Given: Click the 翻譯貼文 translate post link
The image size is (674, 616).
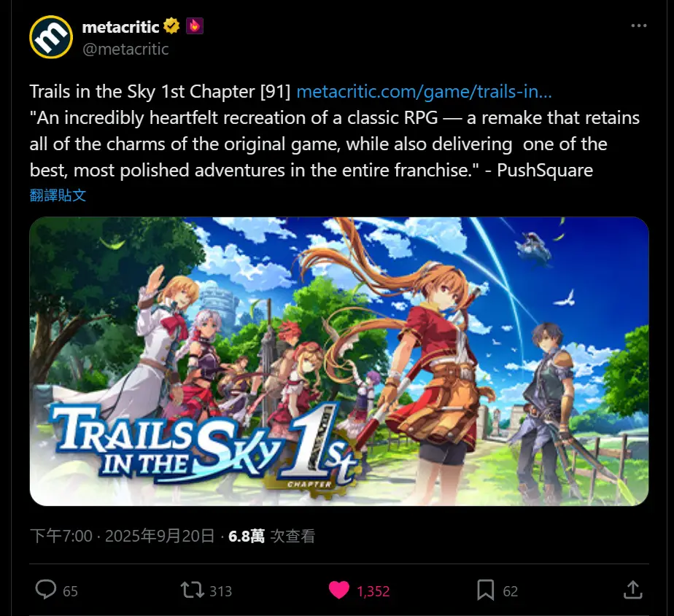Looking at the screenshot, I should pos(58,195).
